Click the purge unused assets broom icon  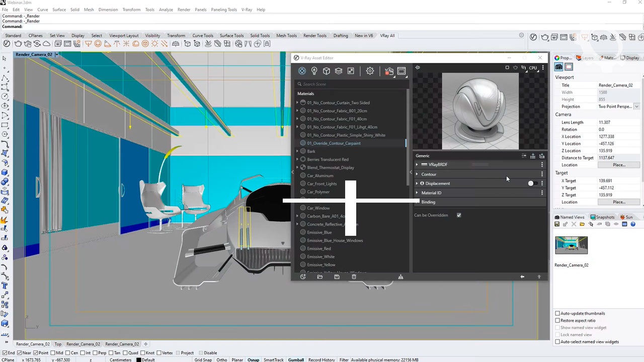[400, 277]
